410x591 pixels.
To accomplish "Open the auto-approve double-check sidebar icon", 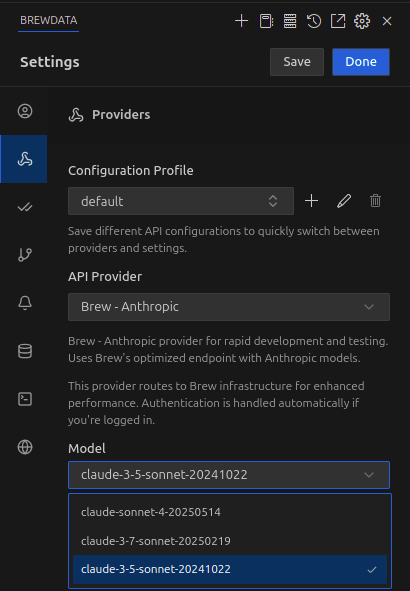I will (25, 207).
